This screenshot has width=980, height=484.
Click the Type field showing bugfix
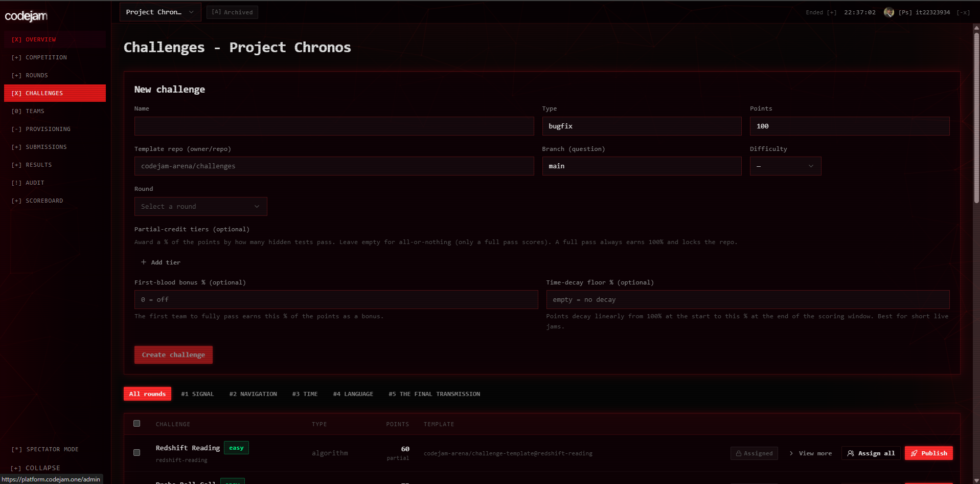click(642, 126)
